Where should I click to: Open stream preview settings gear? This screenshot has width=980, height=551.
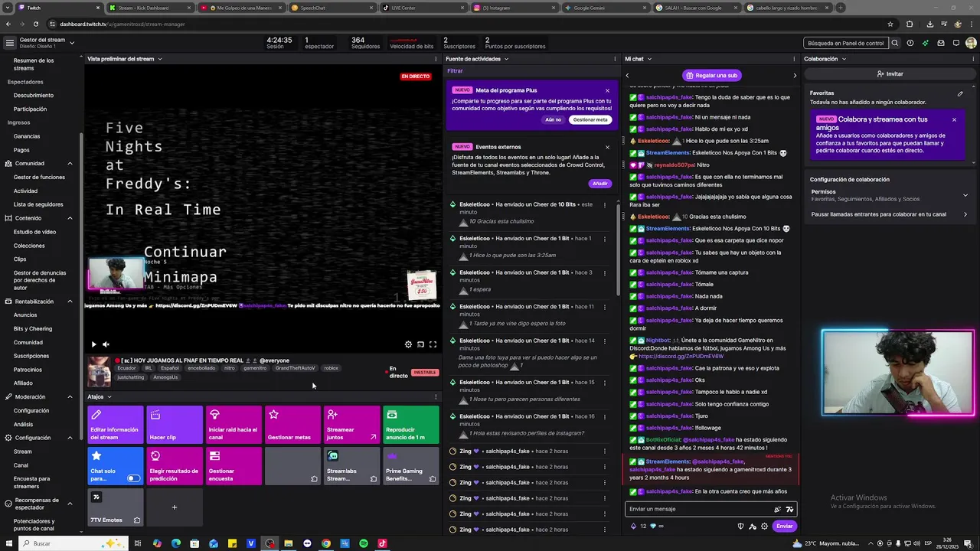tap(408, 344)
